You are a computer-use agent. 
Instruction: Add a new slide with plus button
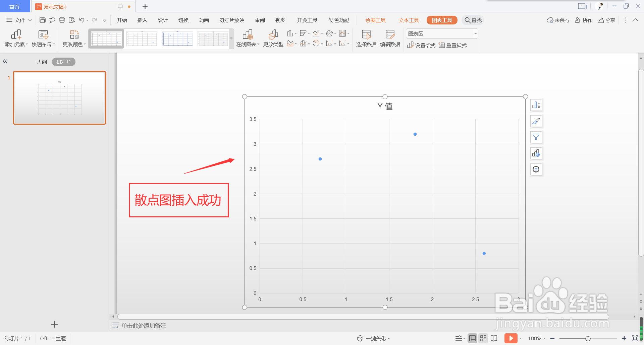pyautogui.click(x=54, y=324)
